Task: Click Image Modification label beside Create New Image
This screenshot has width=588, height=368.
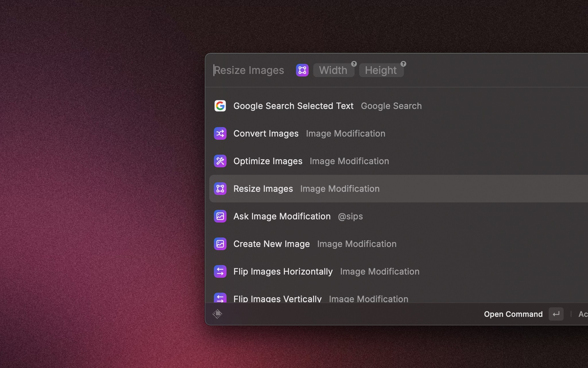Action: coord(357,244)
